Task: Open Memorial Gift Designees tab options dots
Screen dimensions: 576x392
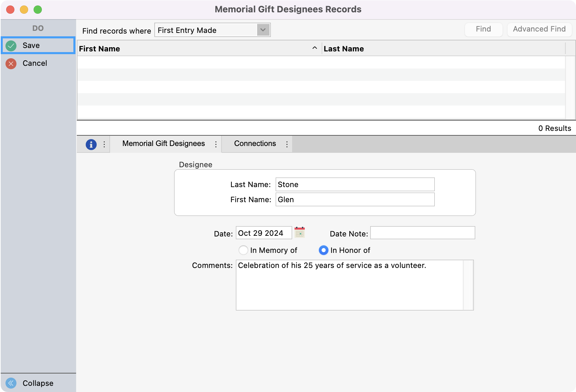Action: [x=216, y=144]
